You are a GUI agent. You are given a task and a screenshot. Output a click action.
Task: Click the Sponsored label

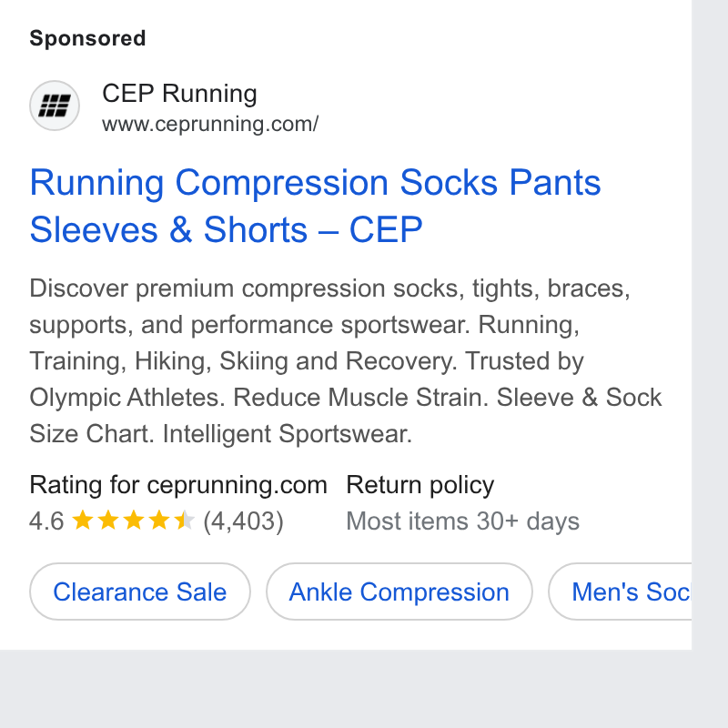(87, 38)
